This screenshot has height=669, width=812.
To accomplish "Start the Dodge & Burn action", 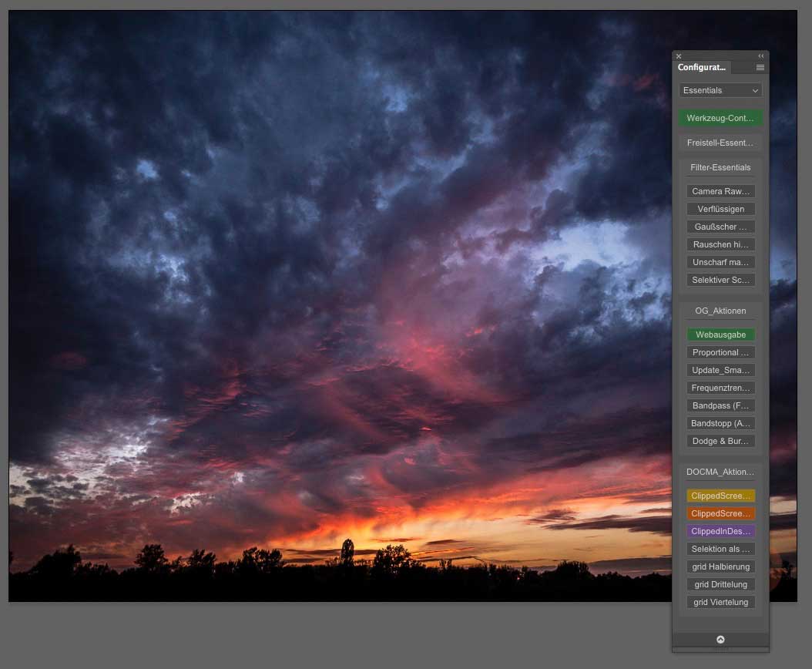I will 720,441.
